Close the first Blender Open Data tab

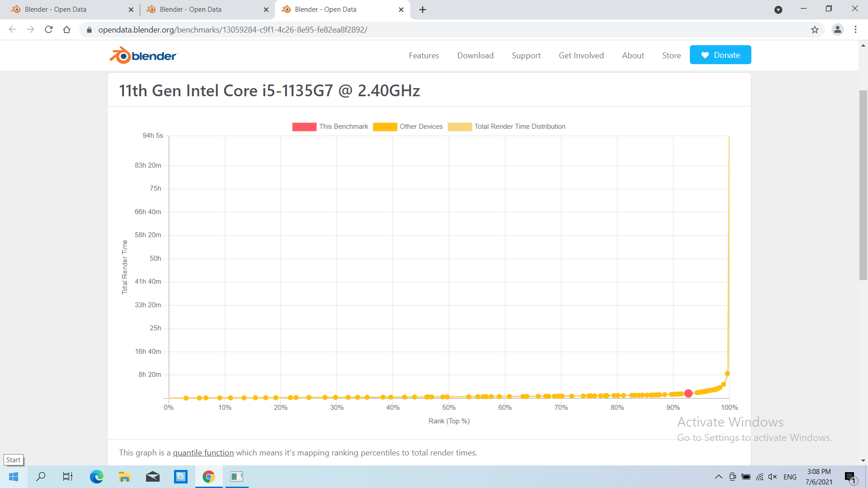click(131, 9)
